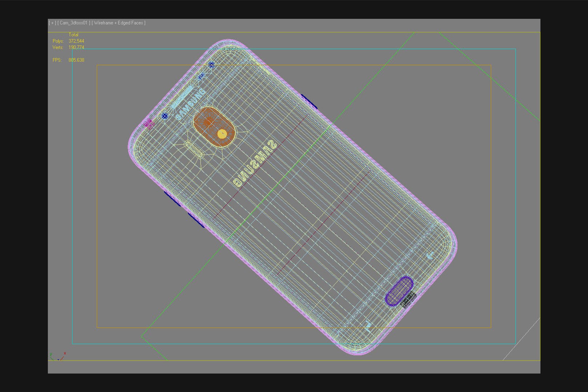
Task: Click the polygon count value 372,544
Action: coord(76,41)
